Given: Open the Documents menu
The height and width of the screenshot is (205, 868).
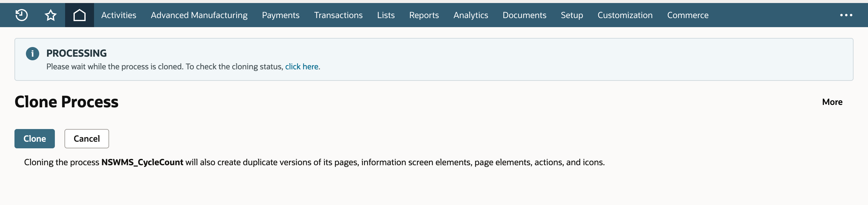Looking at the screenshot, I should [x=524, y=15].
